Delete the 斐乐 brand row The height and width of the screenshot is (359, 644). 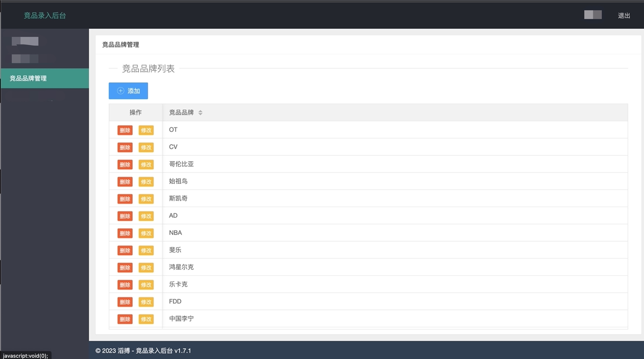125,250
